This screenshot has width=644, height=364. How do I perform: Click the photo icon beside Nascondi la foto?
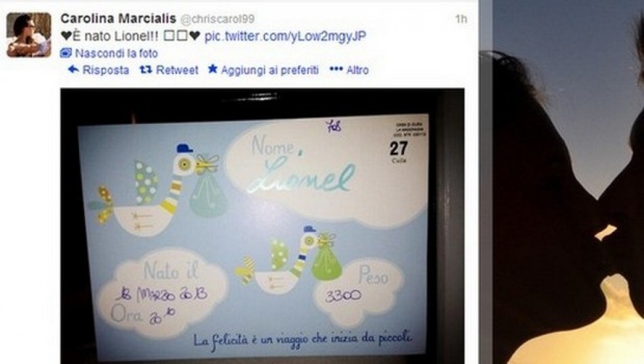(66, 53)
